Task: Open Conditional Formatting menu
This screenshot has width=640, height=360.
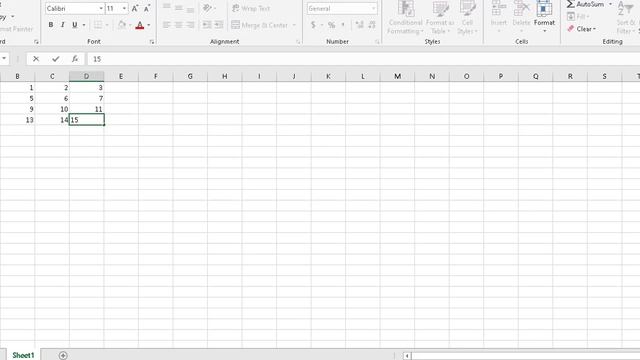Action: (405, 18)
